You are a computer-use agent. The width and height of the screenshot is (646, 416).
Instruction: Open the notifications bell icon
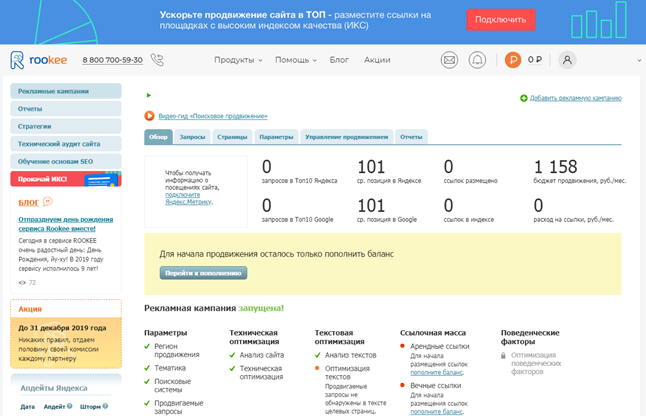coord(477,60)
